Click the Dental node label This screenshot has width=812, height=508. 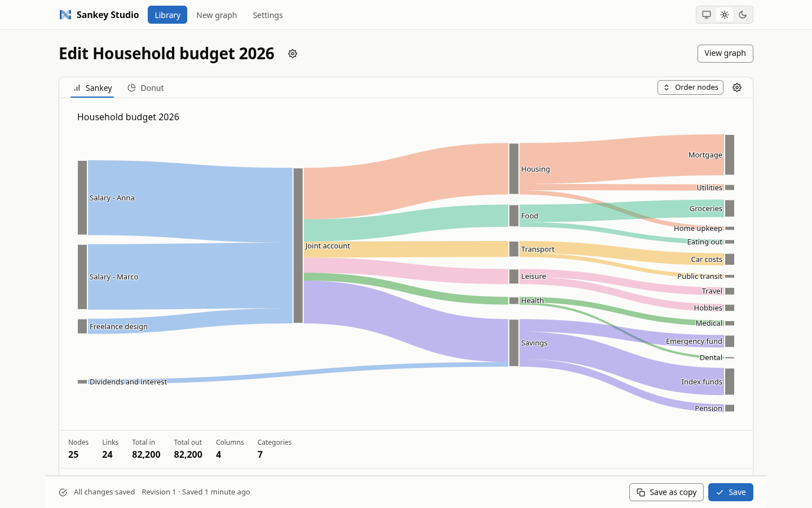pyautogui.click(x=710, y=358)
